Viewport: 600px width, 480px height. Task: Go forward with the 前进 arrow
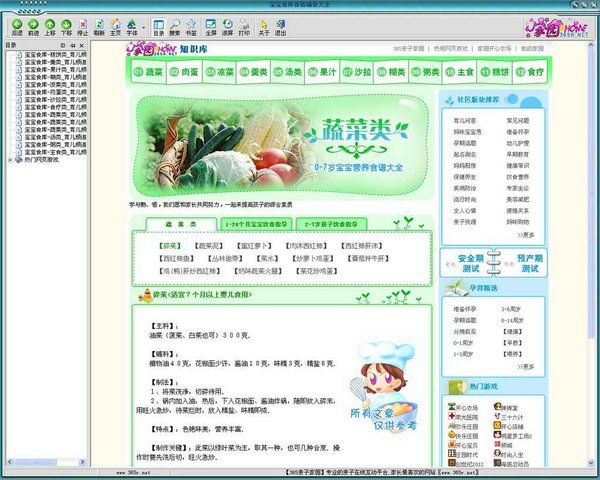(x=33, y=27)
